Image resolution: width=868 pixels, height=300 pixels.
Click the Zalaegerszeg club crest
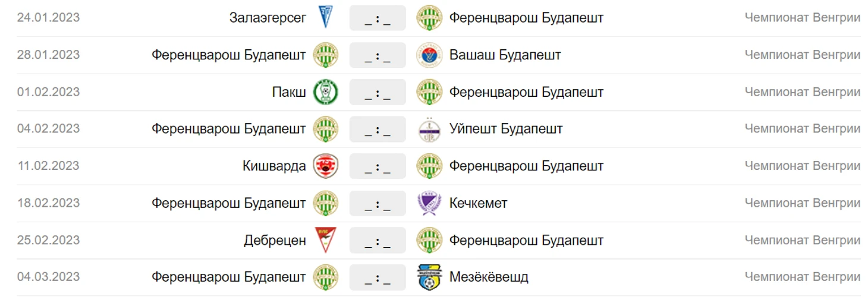[326, 18]
